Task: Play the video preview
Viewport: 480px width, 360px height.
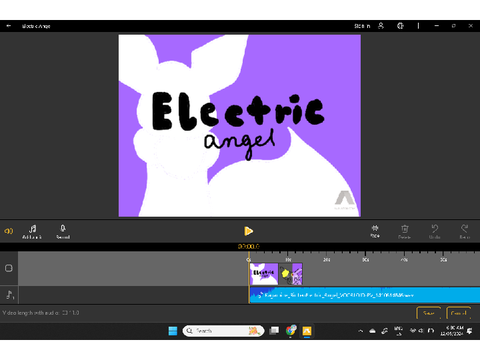Action: (248, 231)
